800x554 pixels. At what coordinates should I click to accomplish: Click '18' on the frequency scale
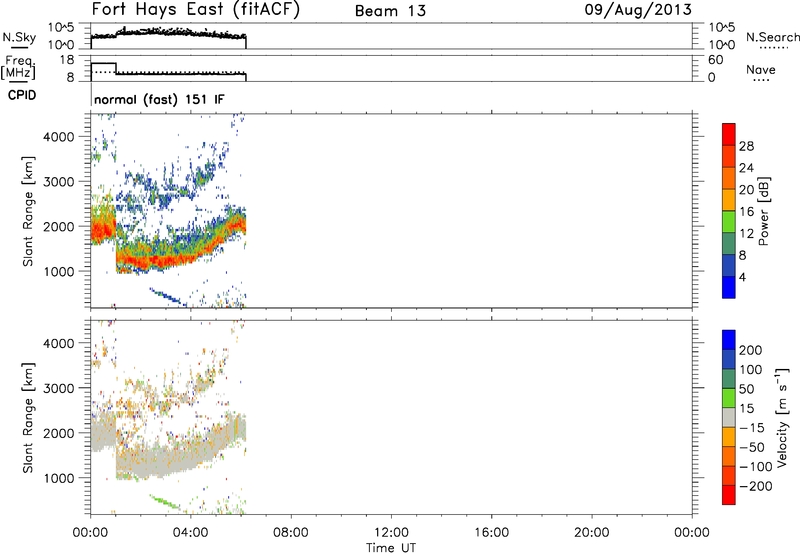pyautogui.click(x=67, y=60)
